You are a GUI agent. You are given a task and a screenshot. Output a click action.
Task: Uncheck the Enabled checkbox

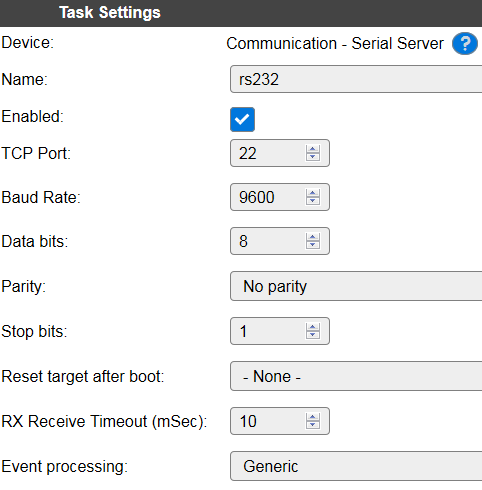tap(242, 119)
